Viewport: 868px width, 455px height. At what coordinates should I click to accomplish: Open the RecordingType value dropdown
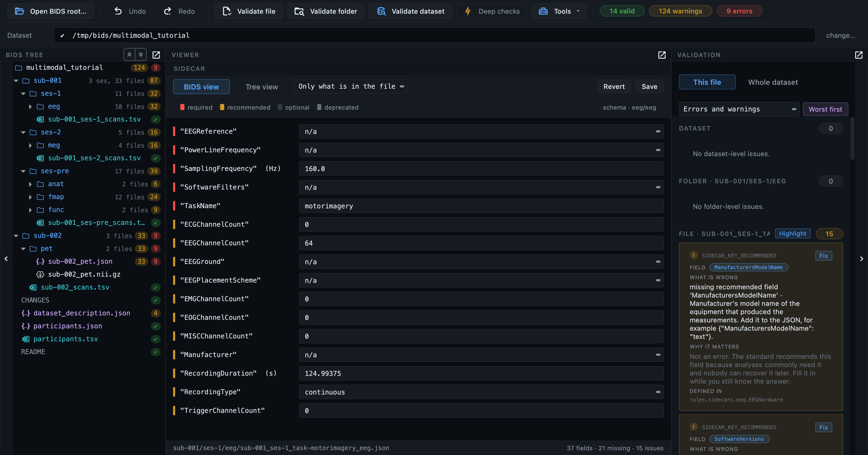tap(658, 392)
